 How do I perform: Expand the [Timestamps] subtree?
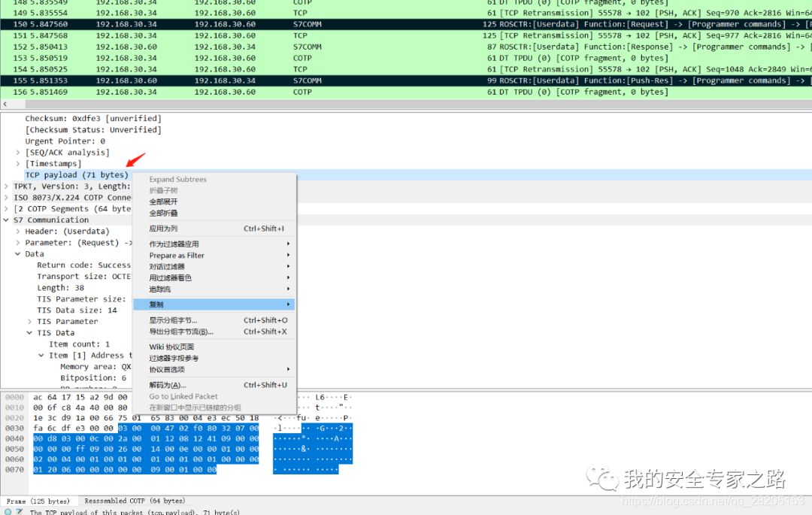(18, 164)
